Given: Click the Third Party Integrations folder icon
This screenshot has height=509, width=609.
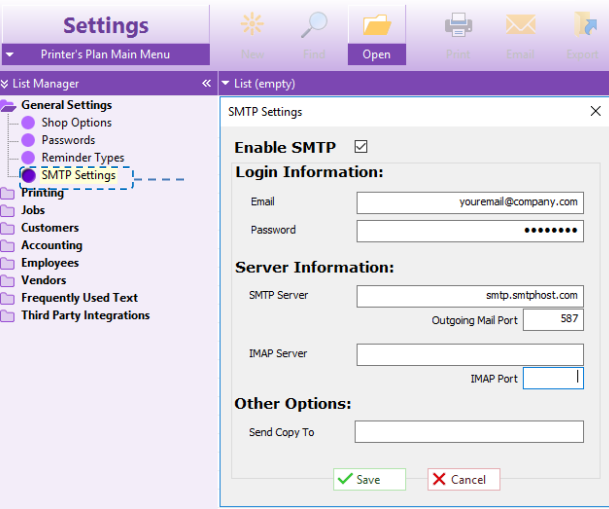Looking at the screenshot, I should tap(7, 316).
